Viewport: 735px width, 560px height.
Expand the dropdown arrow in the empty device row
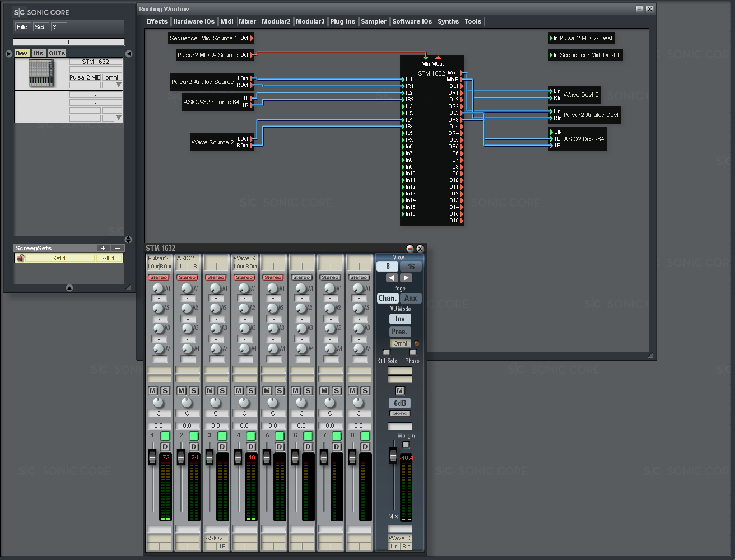point(118,118)
